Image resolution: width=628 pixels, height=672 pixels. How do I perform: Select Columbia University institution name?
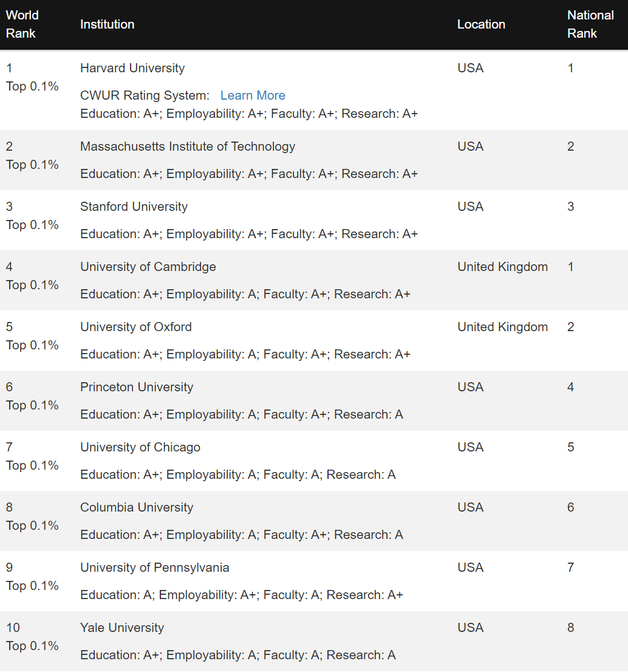click(137, 507)
